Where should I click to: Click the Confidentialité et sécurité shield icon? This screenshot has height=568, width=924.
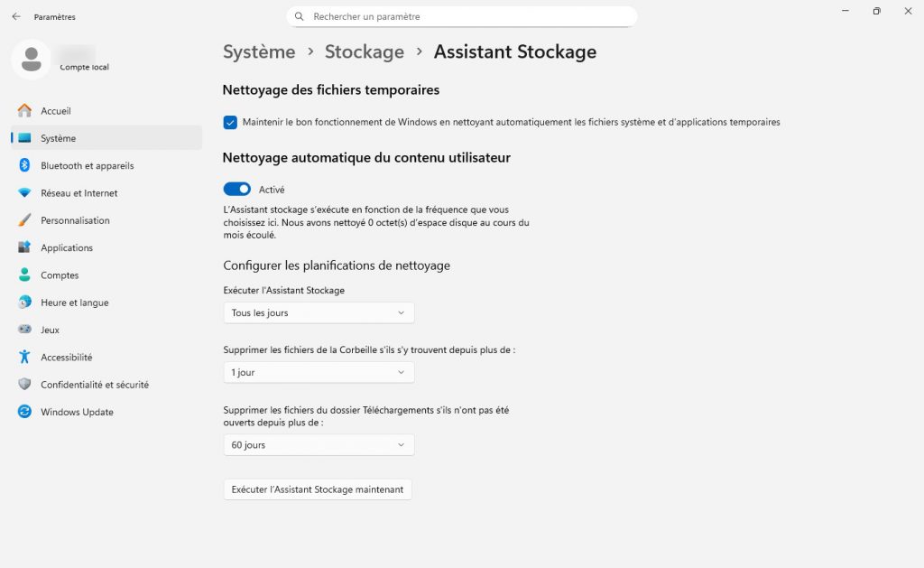(x=24, y=385)
